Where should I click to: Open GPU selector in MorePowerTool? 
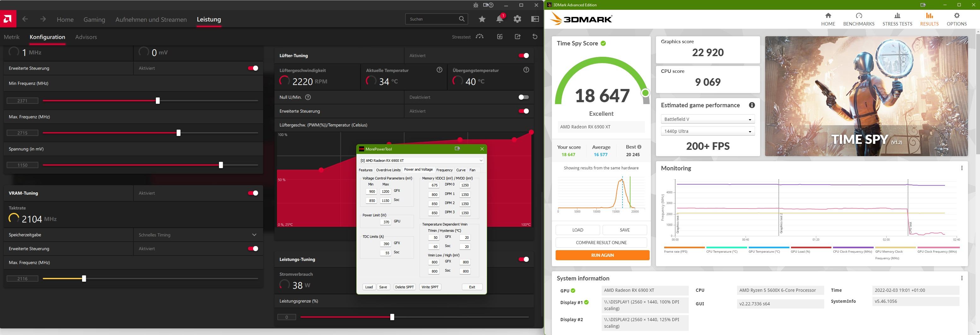pos(421,161)
